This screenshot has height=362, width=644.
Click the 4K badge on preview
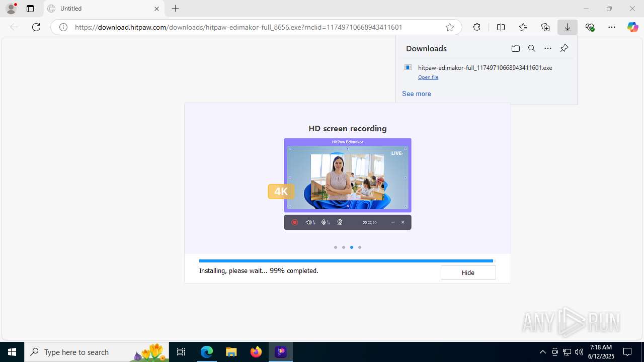pyautogui.click(x=281, y=192)
